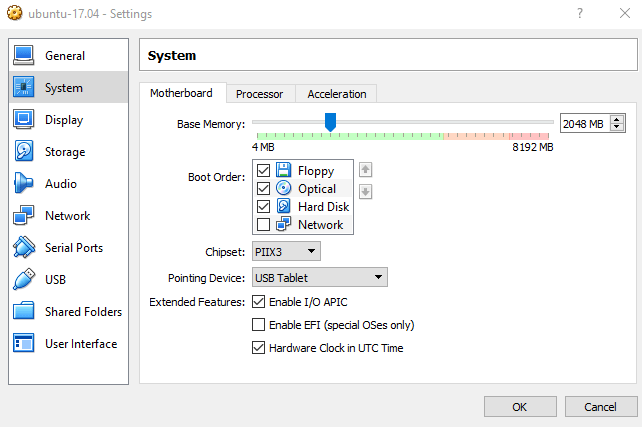642x427 pixels.
Task: Open Pointing Device USB Tablet dropdown
Action: (319, 277)
